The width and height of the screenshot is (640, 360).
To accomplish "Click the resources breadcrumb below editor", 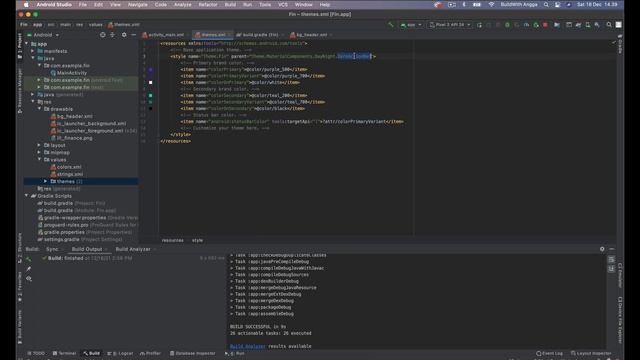I will (173, 240).
